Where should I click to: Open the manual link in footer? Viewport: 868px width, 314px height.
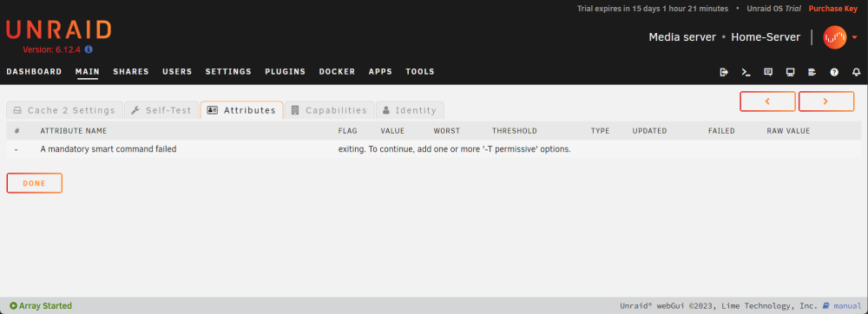[x=842, y=305]
